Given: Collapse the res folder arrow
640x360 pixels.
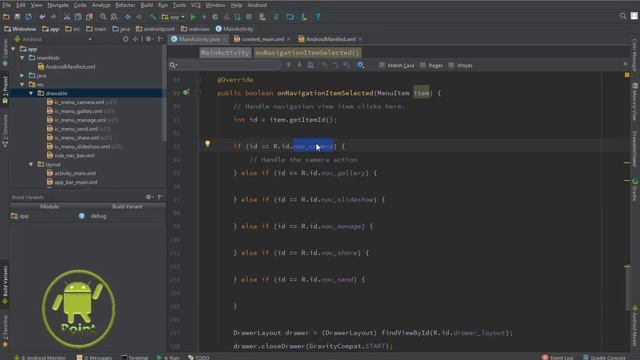Looking at the screenshot, I should [x=22, y=84].
